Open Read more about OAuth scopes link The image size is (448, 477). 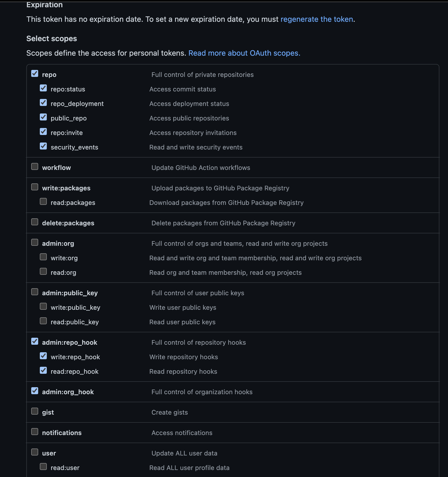pyautogui.click(x=244, y=53)
